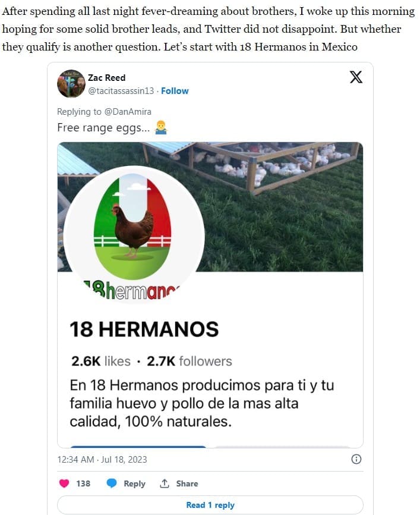Open the @tacitassassin13 handle link
This screenshot has width=420, height=515.
click(121, 91)
